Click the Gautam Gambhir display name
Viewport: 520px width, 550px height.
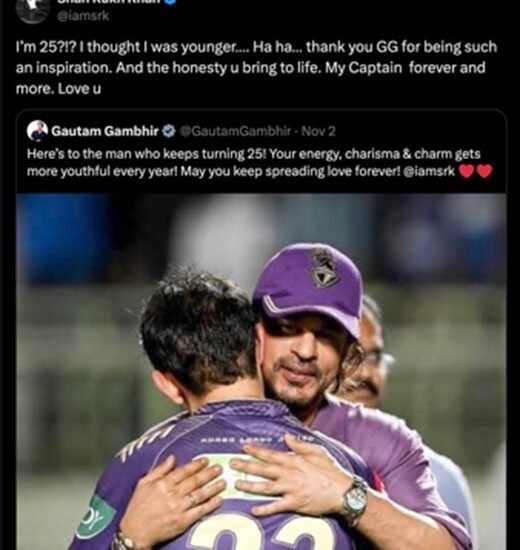click(105, 131)
